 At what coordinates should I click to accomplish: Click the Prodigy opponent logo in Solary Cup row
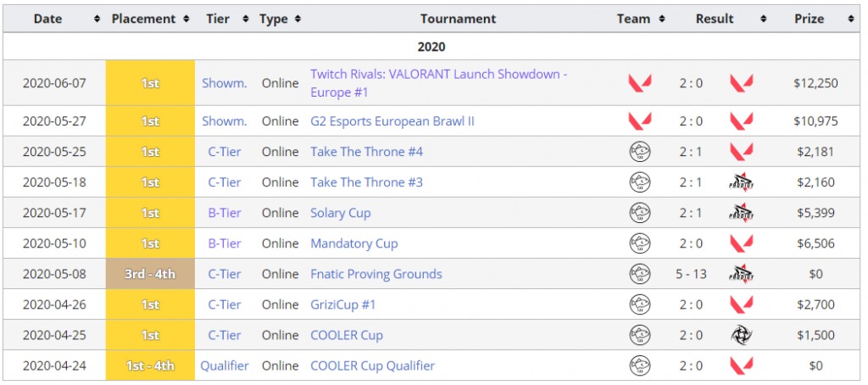coord(741,213)
